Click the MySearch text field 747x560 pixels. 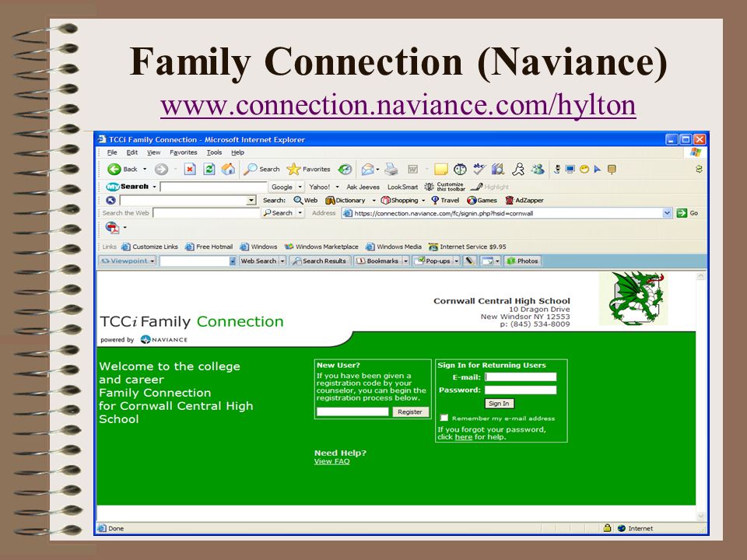[x=213, y=187]
